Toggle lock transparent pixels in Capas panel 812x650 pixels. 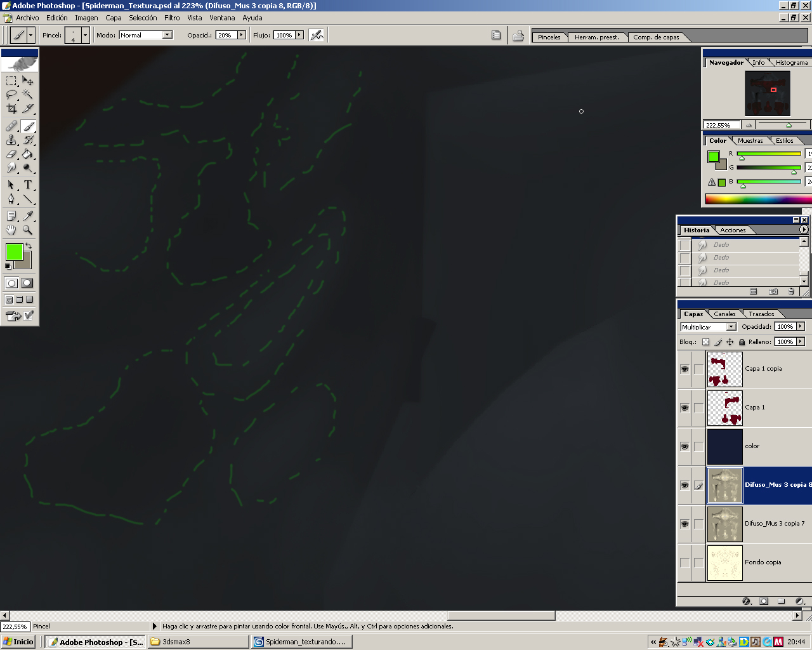click(x=705, y=342)
